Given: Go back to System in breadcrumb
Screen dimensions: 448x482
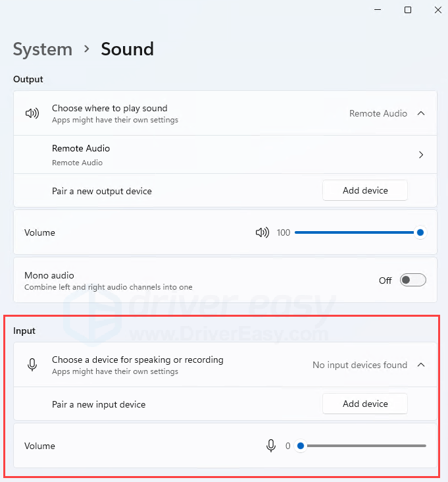Looking at the screenshot, I should (43, 49).
